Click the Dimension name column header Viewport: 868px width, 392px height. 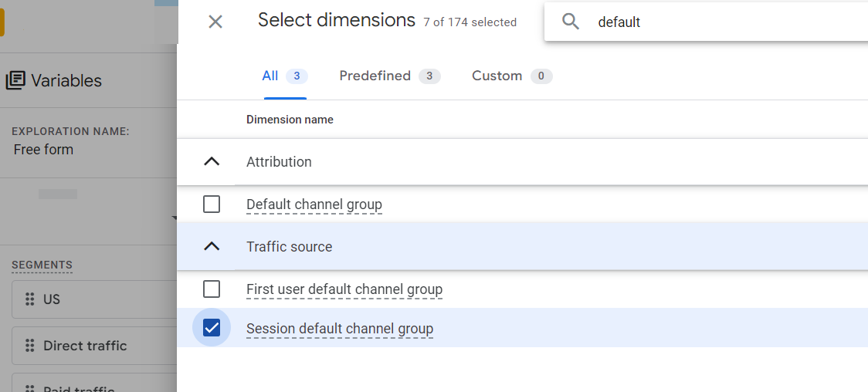(x=290, y=120)
